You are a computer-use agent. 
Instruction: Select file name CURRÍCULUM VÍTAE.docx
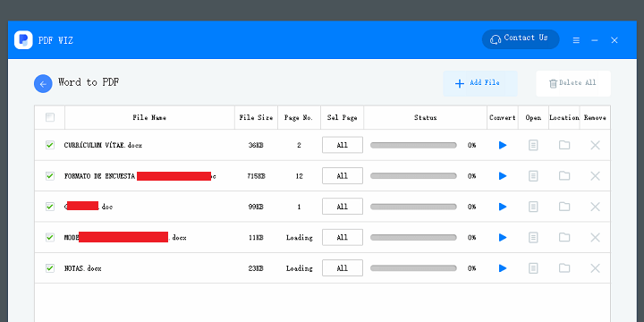pyautogui.click(x=103, y=145)
